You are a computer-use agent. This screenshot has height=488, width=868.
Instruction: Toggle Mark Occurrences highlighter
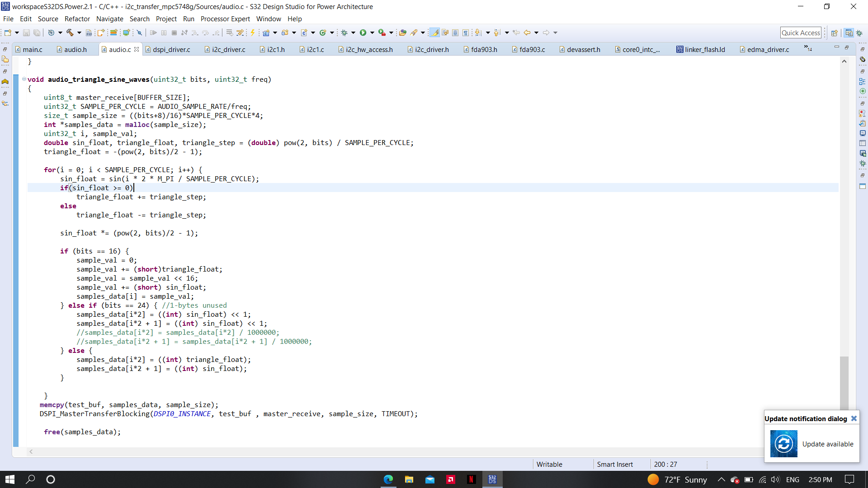(x=434, y=33)
